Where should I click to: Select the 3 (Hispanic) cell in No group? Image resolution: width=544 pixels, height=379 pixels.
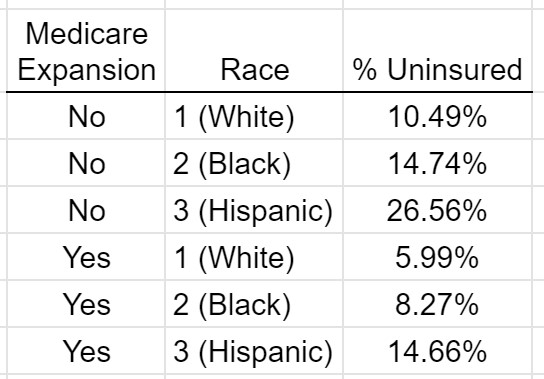tap(254, 210)
